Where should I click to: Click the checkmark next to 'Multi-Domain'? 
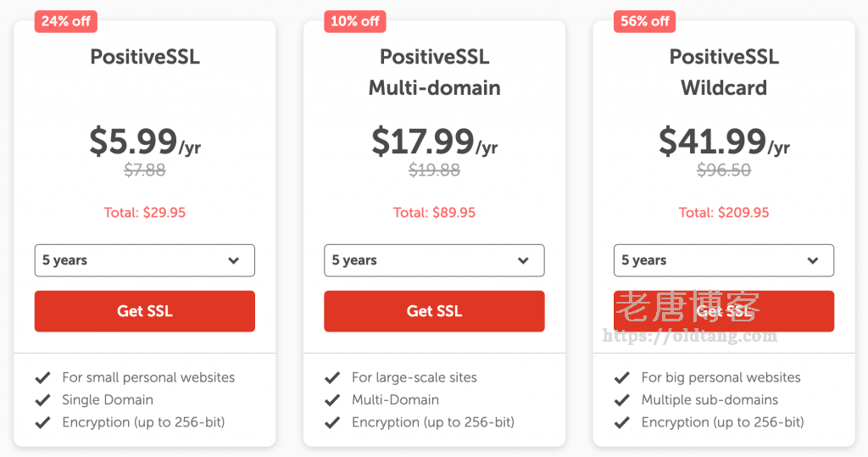click(x=332, y=399)
